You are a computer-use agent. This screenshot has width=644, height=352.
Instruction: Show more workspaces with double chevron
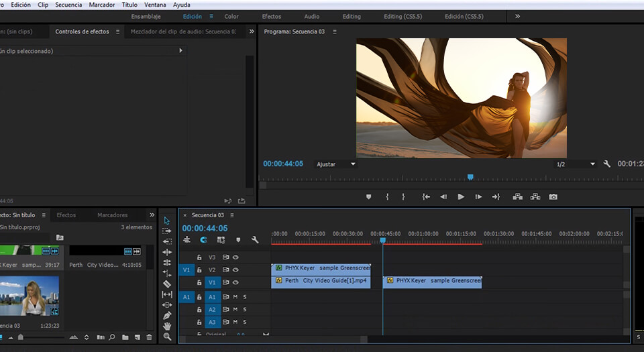click(517, 16)
